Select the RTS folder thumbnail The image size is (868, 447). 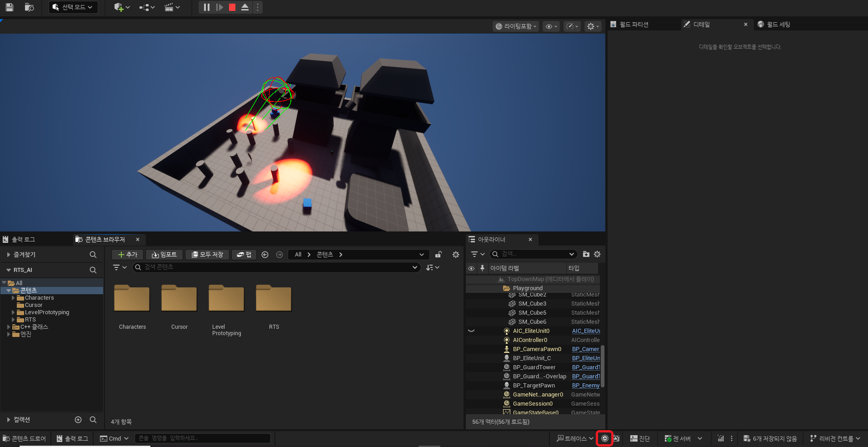point(274,298)
